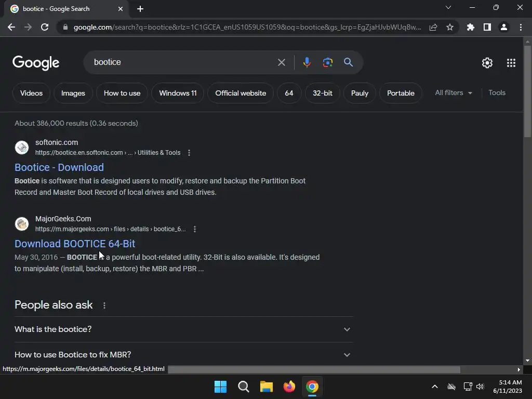Screen dimensions: 532x399
Task: Click the Chrome taskbar icon
Action: click(x=312, y=387)
